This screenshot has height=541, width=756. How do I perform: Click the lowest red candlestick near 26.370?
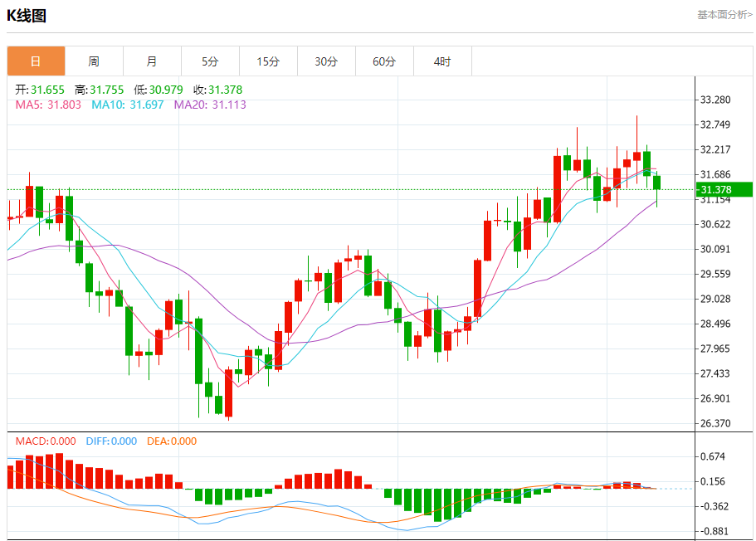pos(228,392)
